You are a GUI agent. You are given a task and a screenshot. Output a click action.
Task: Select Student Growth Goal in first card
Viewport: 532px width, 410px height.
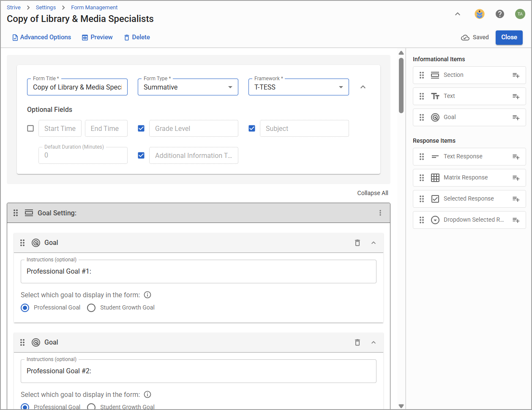coord(91,308)
